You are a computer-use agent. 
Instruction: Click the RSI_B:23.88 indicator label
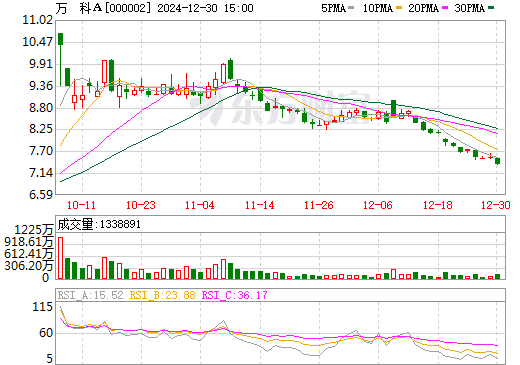[x=162, y=295]
